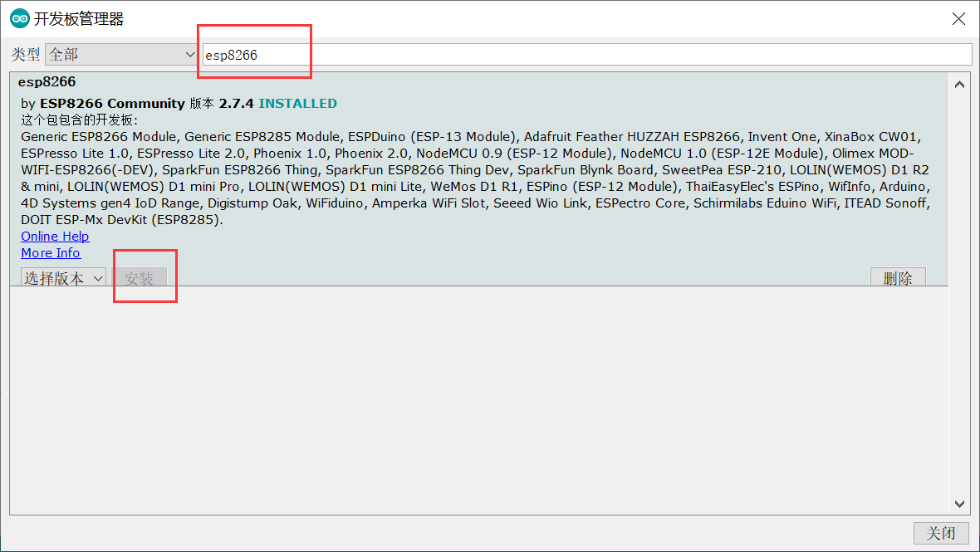Screen dimensions: 980x552
Task: Click the 删除 remove button
Action: click(x=898, y=278)
